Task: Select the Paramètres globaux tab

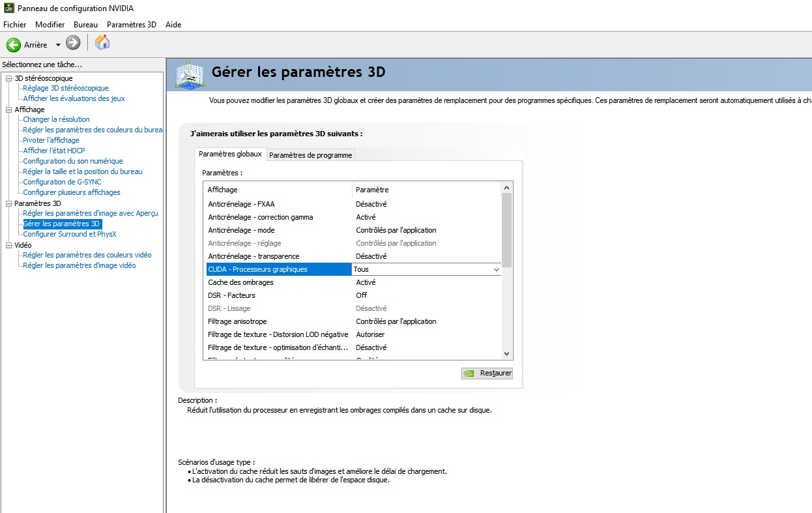Action: coord(230,154)
